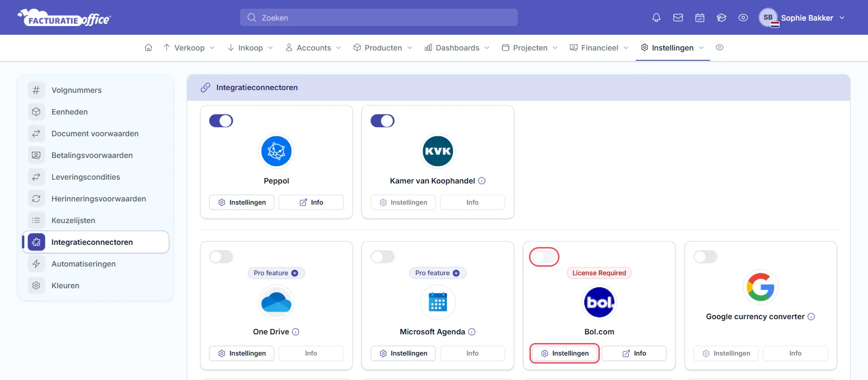Open Document voorwaarden in sidebar
This screenshot has height=380, width=868.
tap(95, 134)
